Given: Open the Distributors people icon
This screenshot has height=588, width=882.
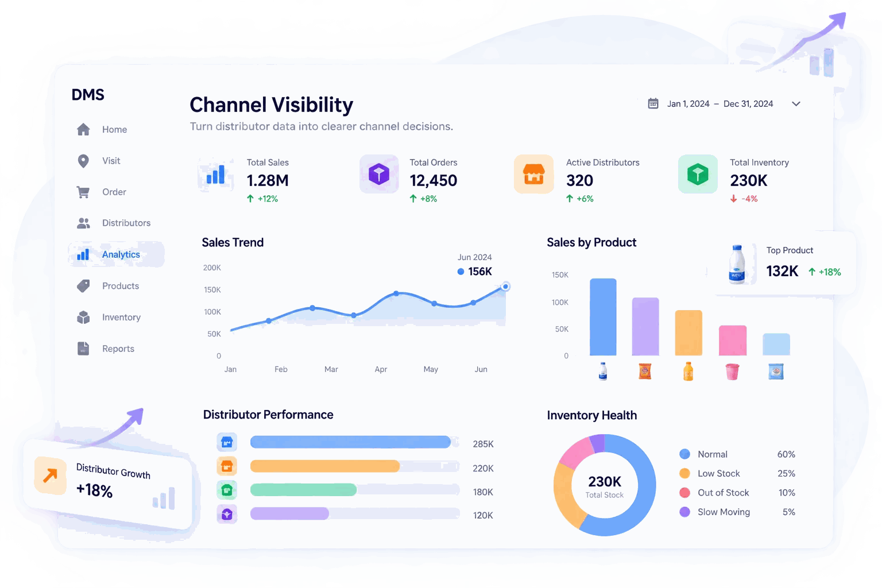Looking at the screenshot, I should [x=83, y=223].
